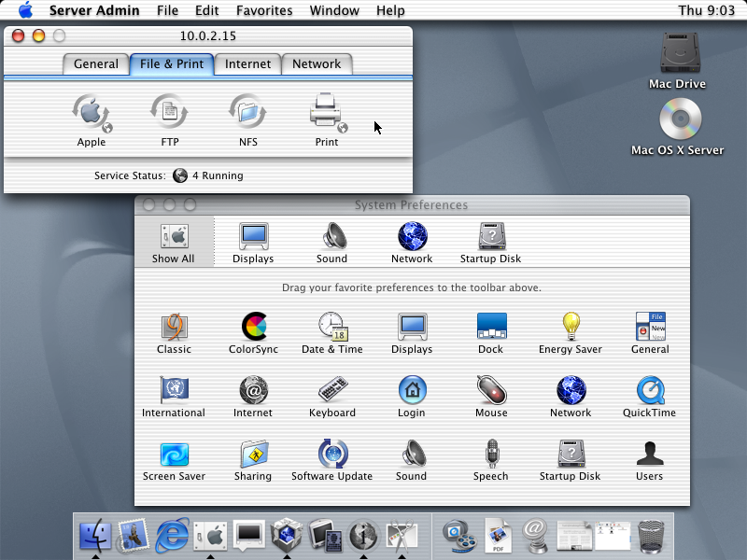This screenshot has width=747, height=560.
Task: Click the "4 Running" service status text
Action: (x=218, y=175)
